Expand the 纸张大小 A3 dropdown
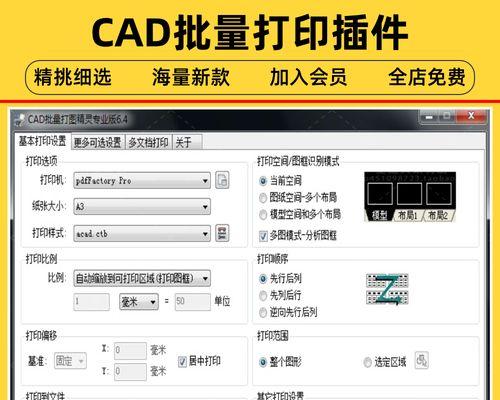Screen dimensions: 500x400 (142, 207)
